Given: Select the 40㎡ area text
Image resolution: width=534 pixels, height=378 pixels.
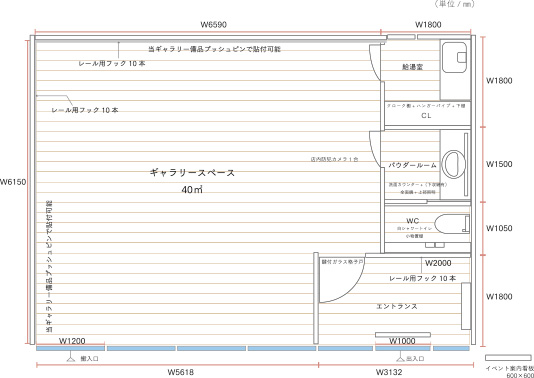Looking at the screenshot, I should point(192,190).
